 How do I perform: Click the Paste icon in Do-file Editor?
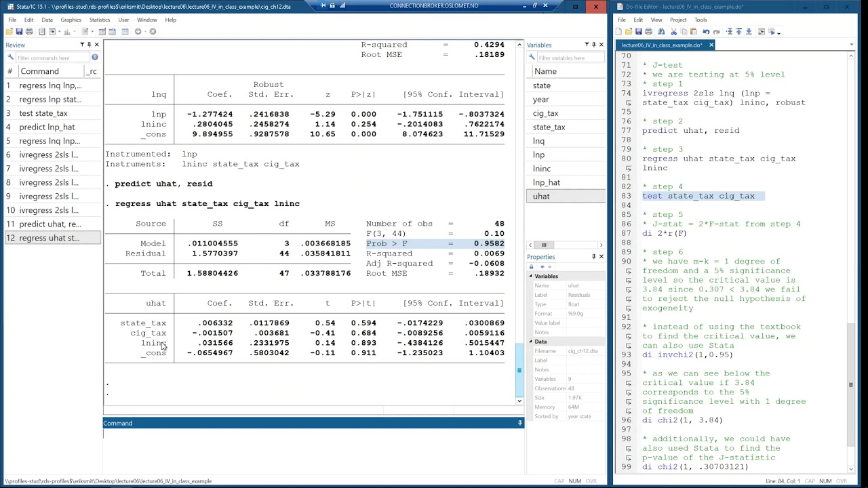pyautogui.click(x=694, y=31)
